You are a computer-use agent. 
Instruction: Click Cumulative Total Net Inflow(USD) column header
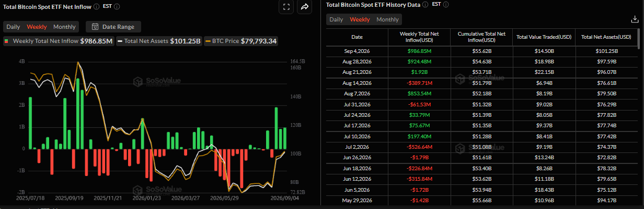click(x=481, y=37)
